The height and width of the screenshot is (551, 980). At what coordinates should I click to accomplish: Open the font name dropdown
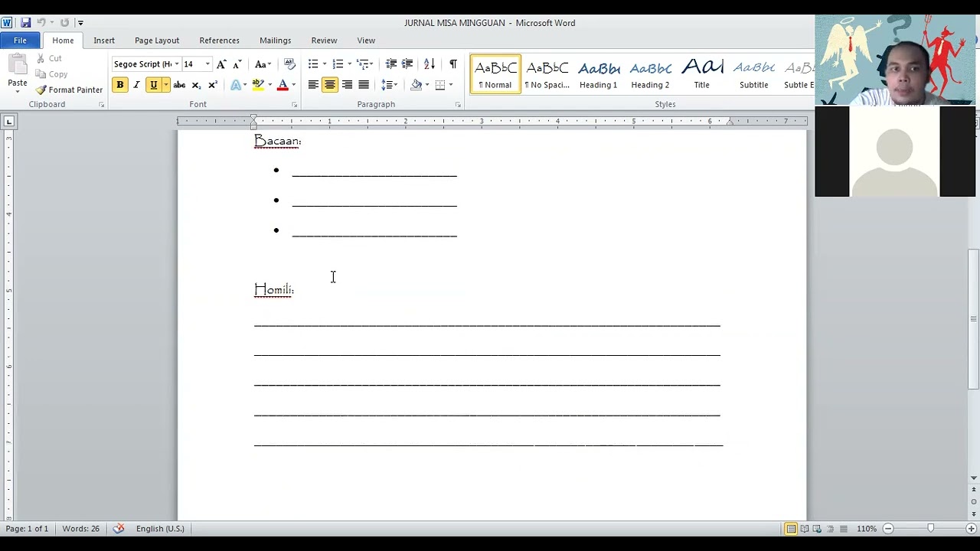click(177, 64)
